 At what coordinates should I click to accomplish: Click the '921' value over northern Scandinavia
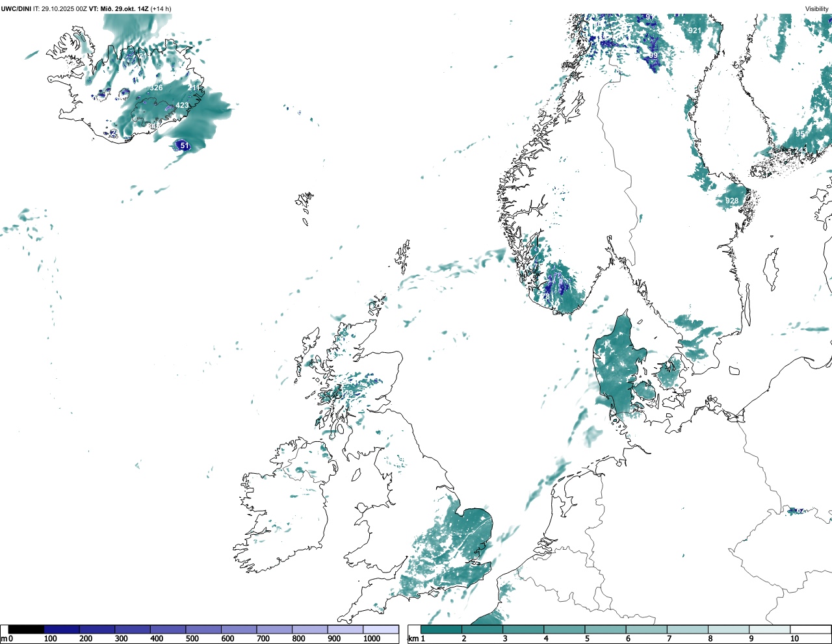pos(695,31)
